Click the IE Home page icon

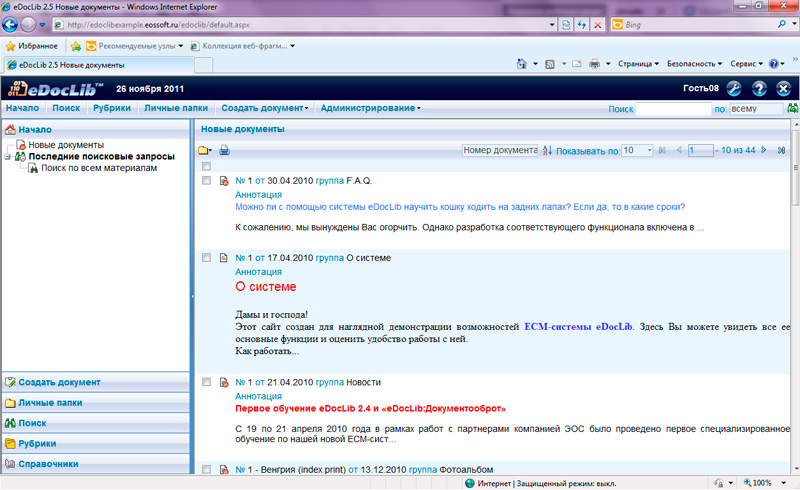tap(521, 64)
